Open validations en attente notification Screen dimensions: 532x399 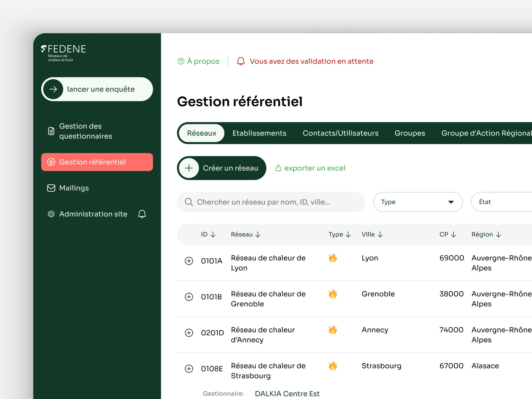(x=305, y=61)
